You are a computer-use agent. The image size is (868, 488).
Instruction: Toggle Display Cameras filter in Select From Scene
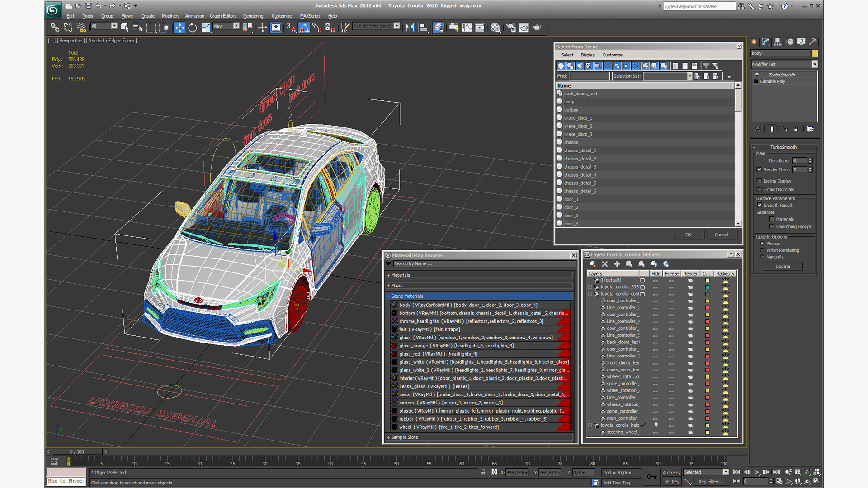pyautogui.click(x=589, y=66)
